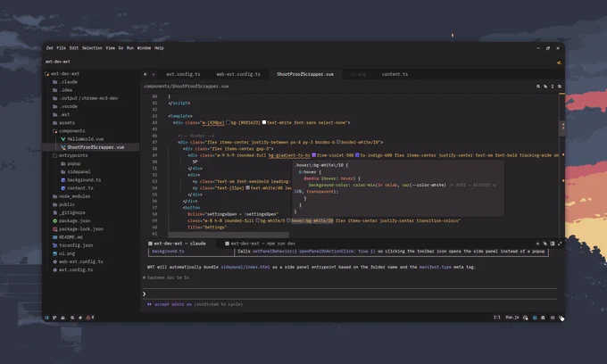
Task: Click the white text-white color swatch on line 44
Action: [264, 122]
